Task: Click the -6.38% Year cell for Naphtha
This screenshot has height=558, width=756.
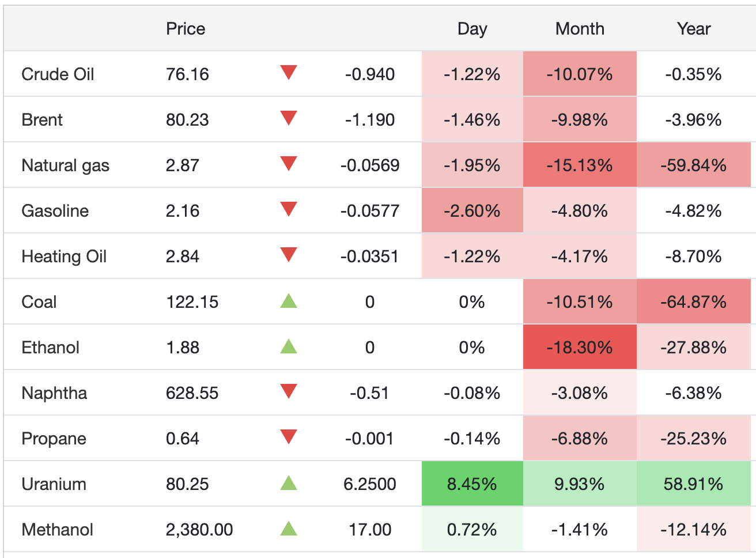Action: pyautogui.click(x=694, y=393)
